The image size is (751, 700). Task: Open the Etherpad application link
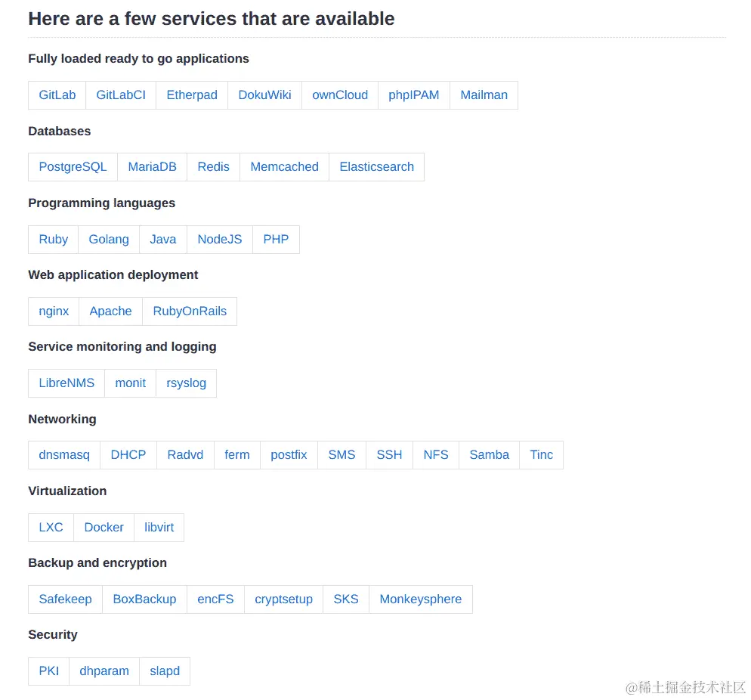coord(192,95)
